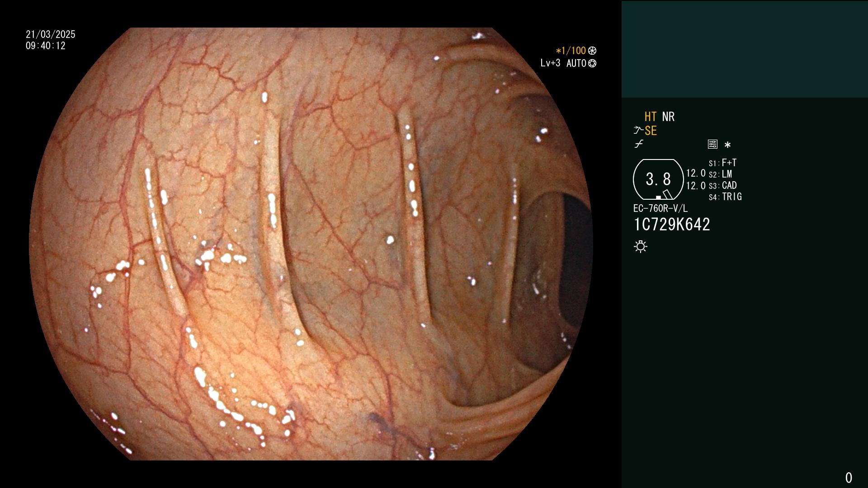Viewport: 868px width, 488px height.
Task: Click the scope tip diagram showing 3.8
Action: 658,179
